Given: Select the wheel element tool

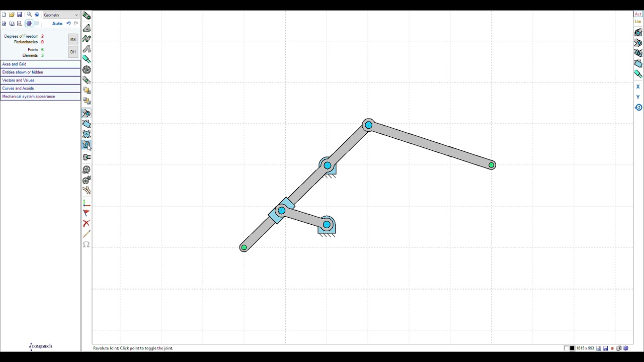Looking at the screenshot, I should (87, 70).
